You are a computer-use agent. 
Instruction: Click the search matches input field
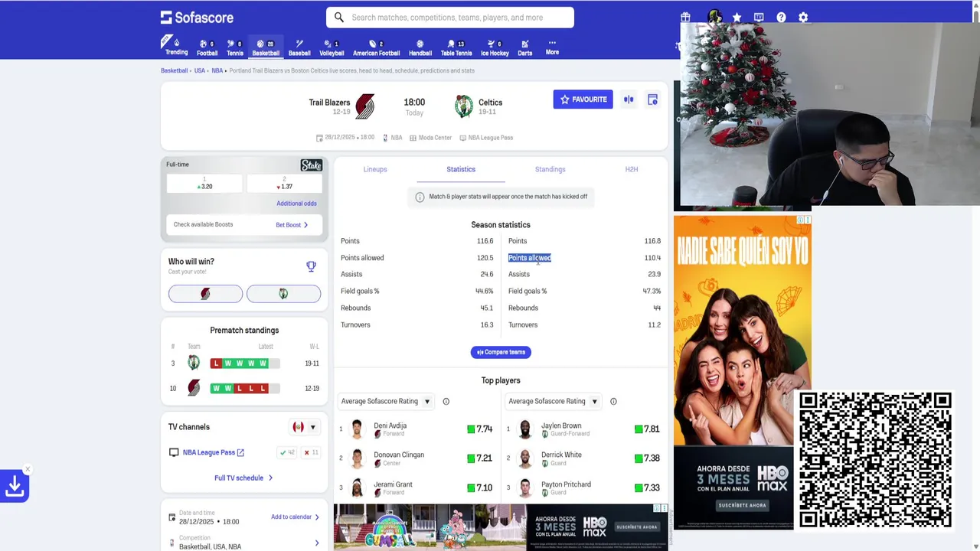tap(450, 18)
